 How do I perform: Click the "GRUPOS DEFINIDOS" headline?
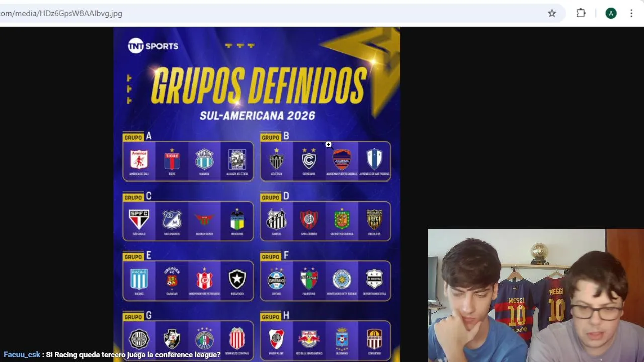259,85
